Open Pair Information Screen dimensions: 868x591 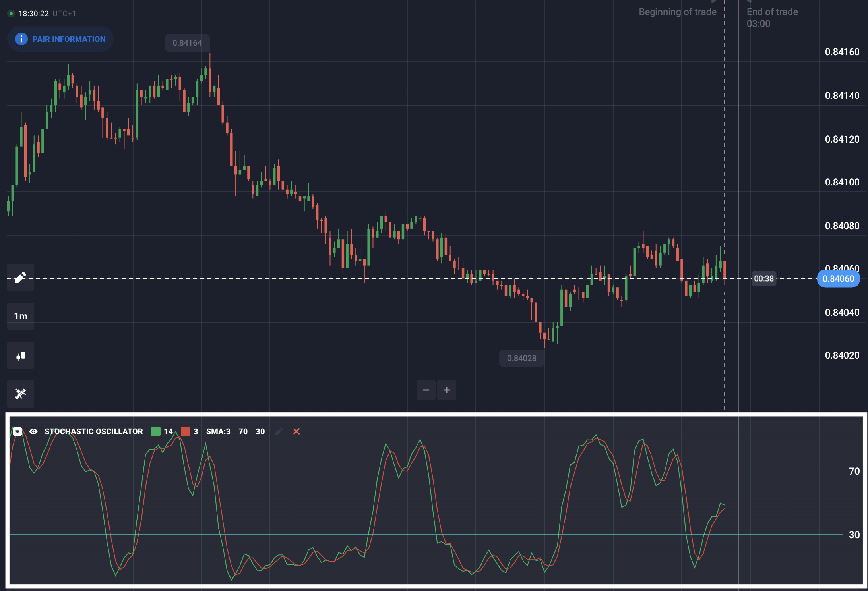click(60, 39)
